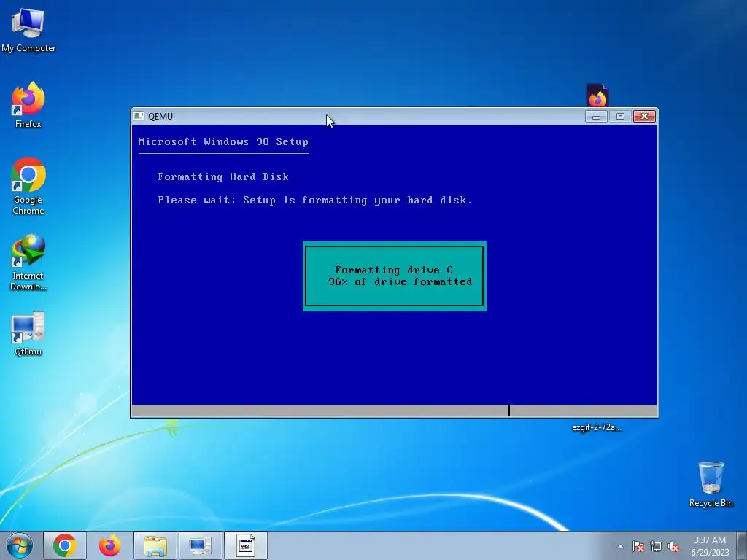This screenshot has height=560, width=747.
Task: Maximize the QEMU window
Action: coord(620,116)
